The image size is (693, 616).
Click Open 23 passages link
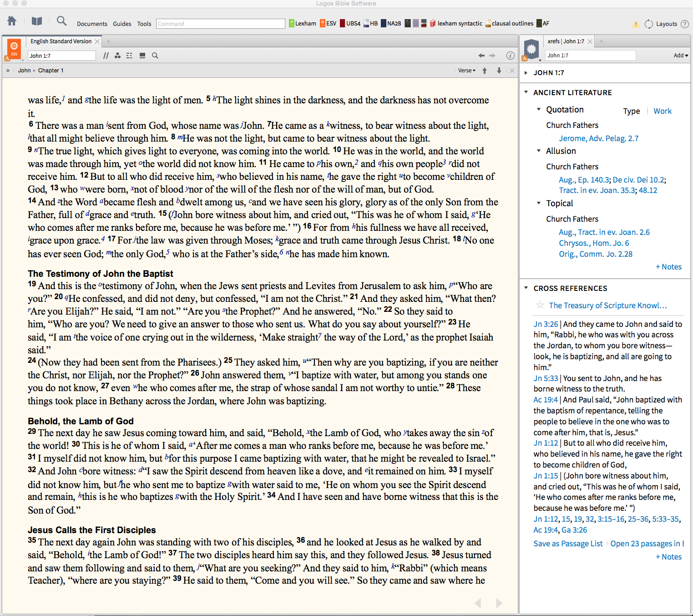[647, 544]
